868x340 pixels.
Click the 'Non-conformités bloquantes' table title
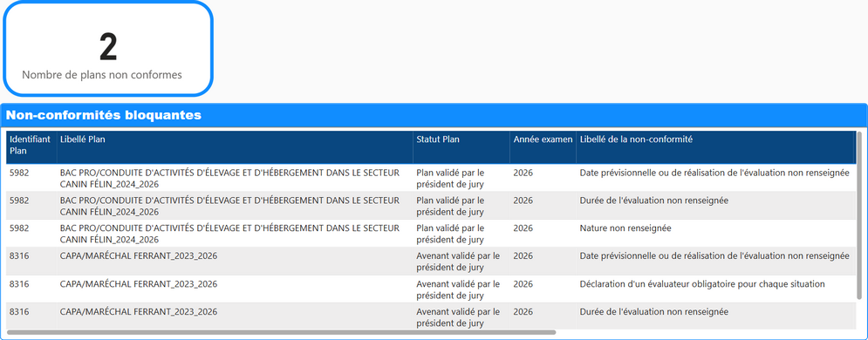[104, 115]
